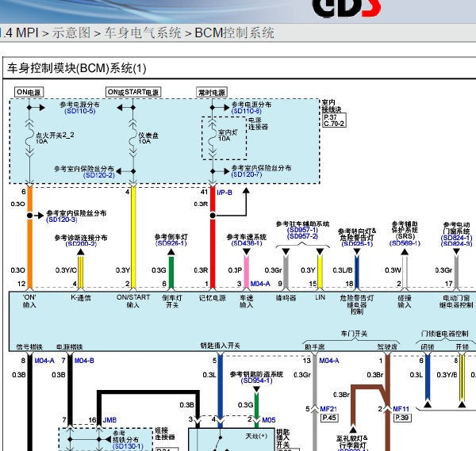
Task: Select M04-A connector label beside 信号搭铁 pin 8
Action: [x=44, y=361]
